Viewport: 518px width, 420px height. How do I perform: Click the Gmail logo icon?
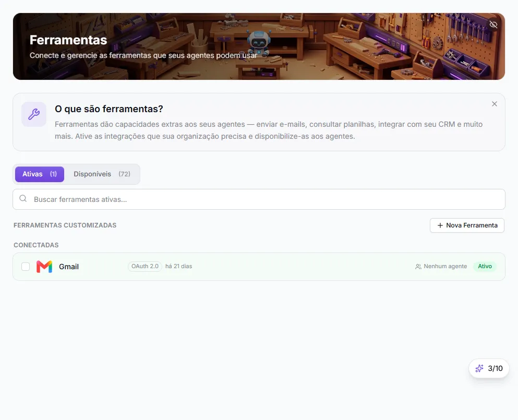[44, 266]
